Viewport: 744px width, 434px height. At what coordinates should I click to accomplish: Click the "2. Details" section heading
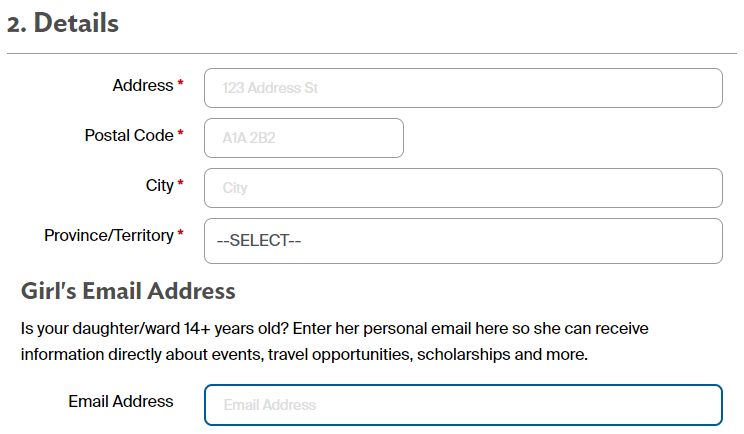coord(63,24)
